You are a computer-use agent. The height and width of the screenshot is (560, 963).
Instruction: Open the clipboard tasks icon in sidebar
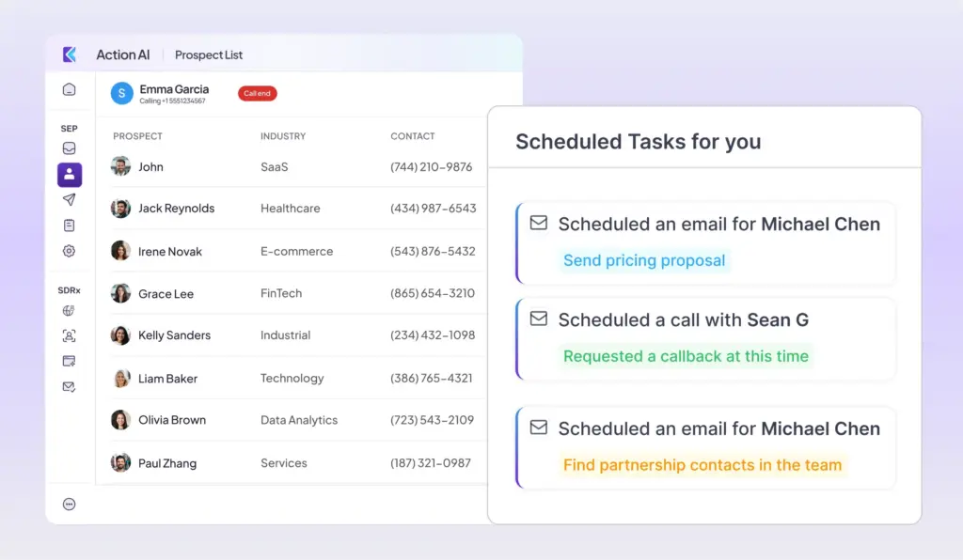pyautogui.click(x=69, y=226)
